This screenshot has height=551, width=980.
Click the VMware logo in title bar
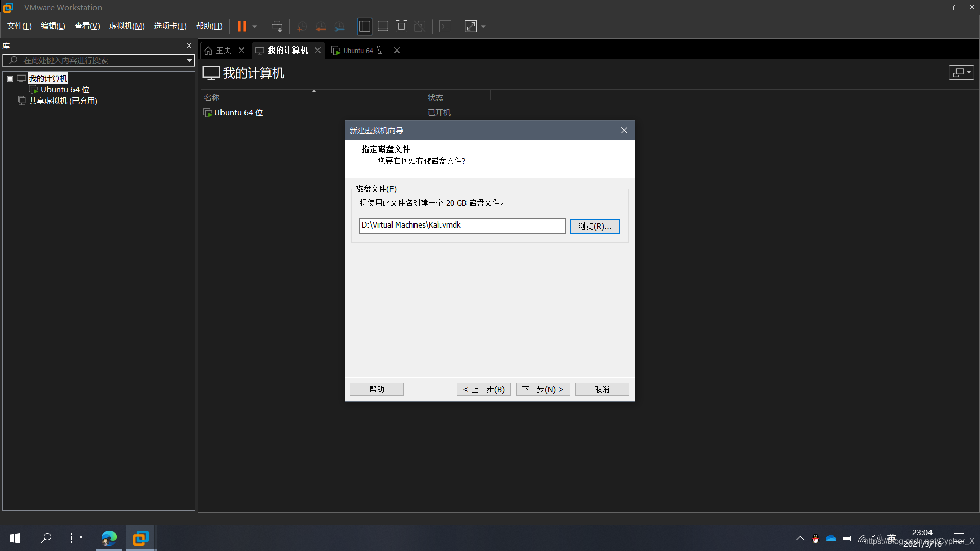point(8,7)
